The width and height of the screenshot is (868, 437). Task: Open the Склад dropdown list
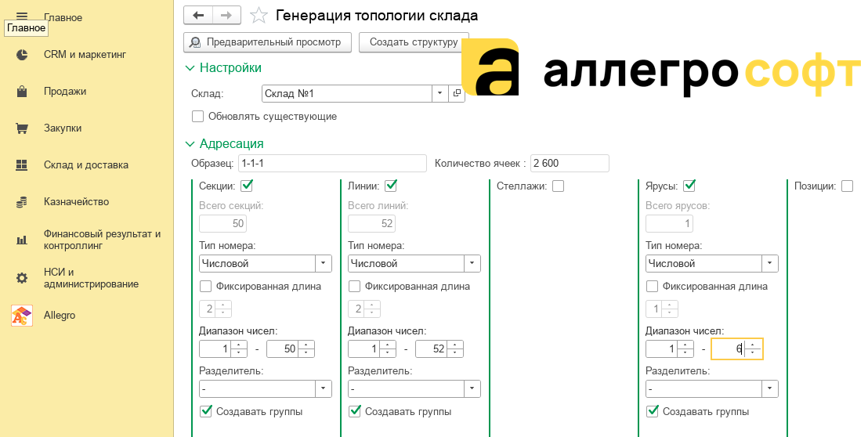click(x=439, y=93)
